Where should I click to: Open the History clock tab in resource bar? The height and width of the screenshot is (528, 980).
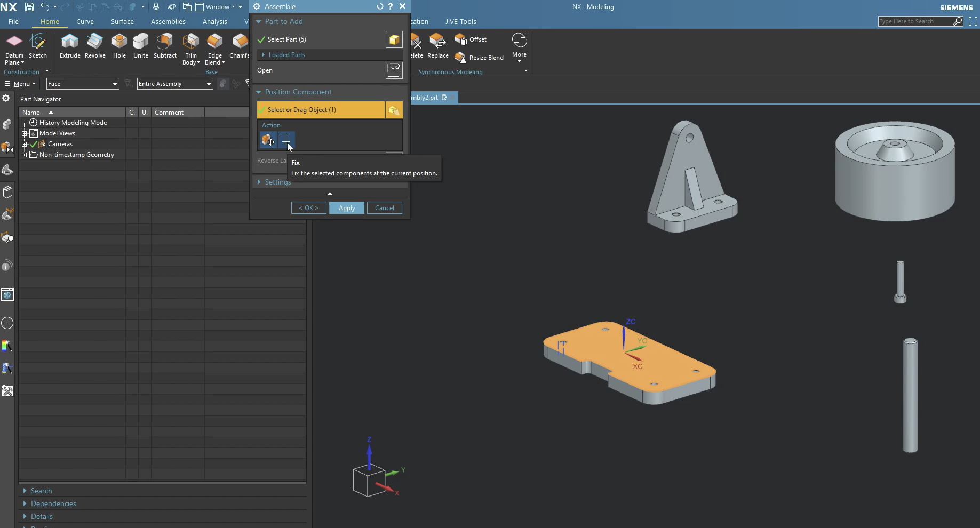[x=7, y=323]
